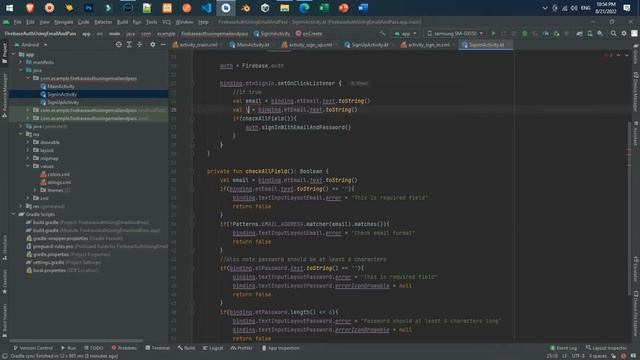Open Gradle tool window on right edge
Screen dimensions: 640x360
(636, 54)
